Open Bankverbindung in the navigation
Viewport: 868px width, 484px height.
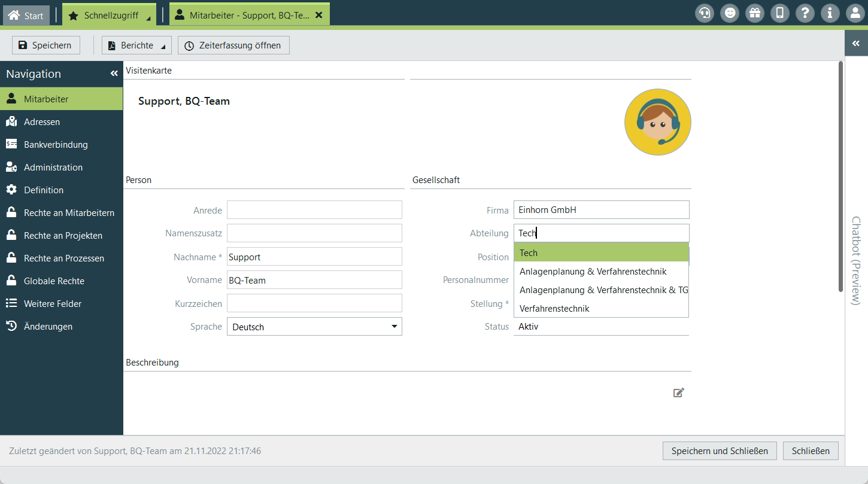coord(56,145)
